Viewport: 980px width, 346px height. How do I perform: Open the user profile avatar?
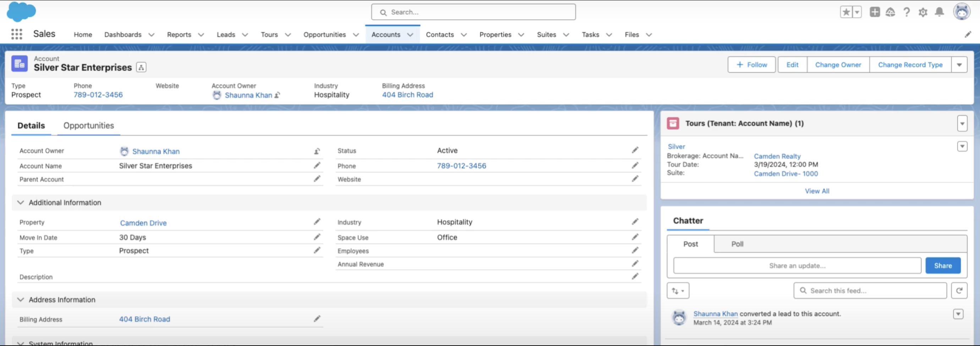coord(962,12)
